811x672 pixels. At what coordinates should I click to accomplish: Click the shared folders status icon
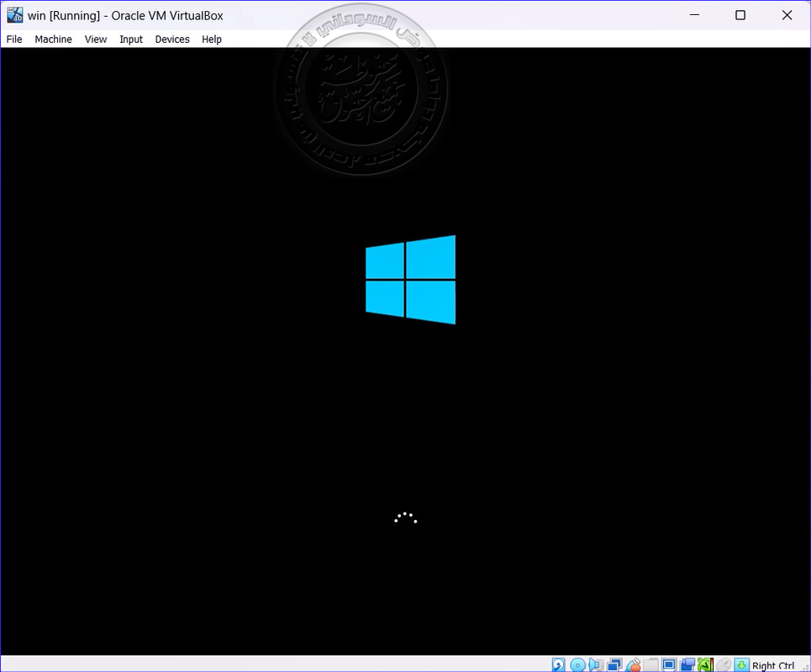point(651,665)
